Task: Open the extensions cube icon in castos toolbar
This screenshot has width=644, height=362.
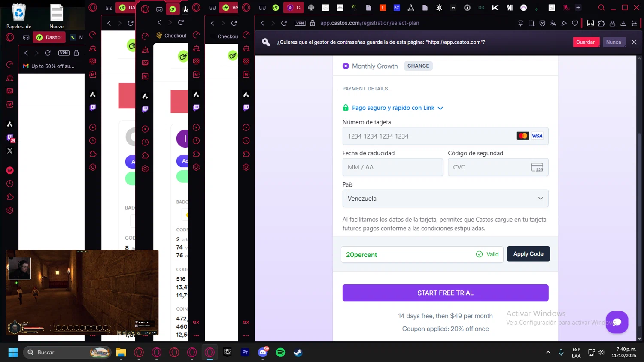Action: coord(601,23)
